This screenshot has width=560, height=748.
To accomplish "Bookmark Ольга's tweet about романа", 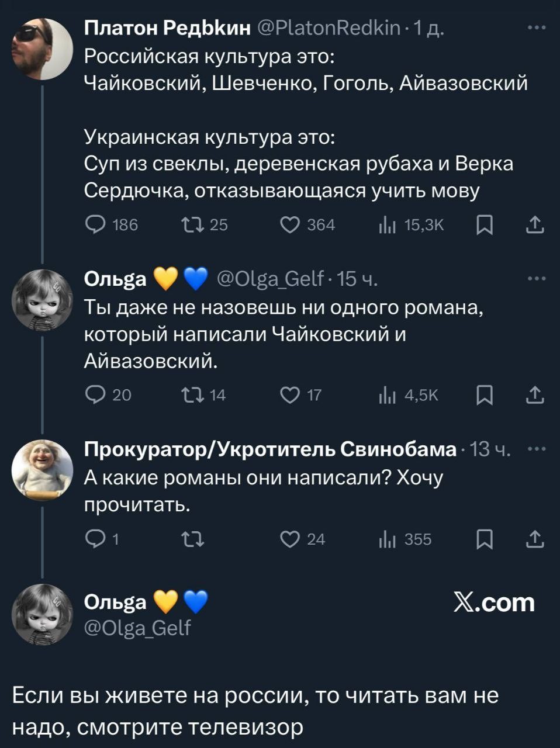I will pyautogui.click(x=485, y=396).
